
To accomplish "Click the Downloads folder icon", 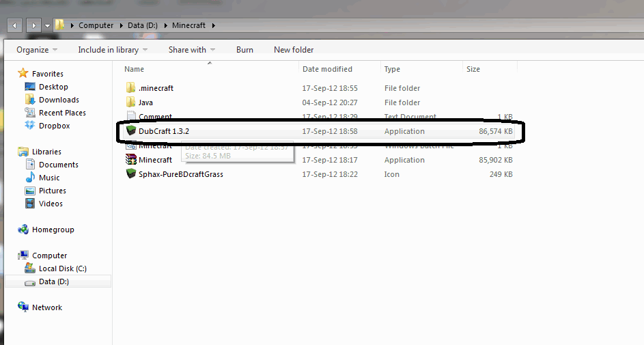I will [x=30, y=99].
